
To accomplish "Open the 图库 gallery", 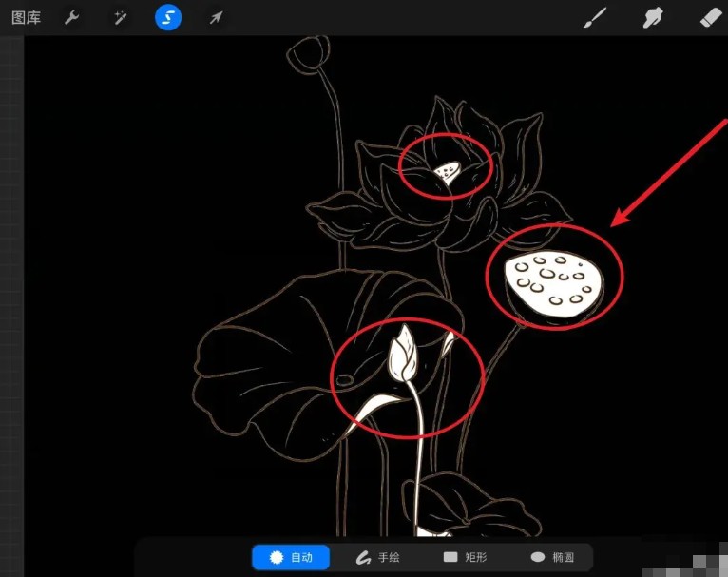I will (26, 17).
